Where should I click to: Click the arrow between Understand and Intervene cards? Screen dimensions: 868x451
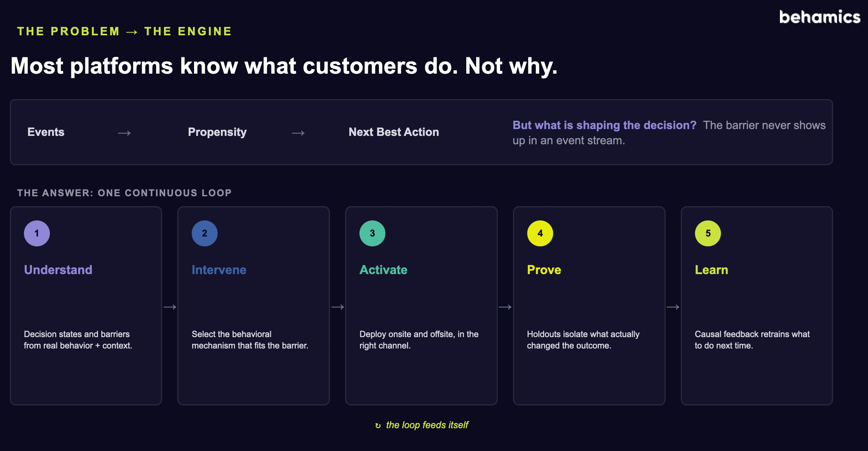(170, 307)
